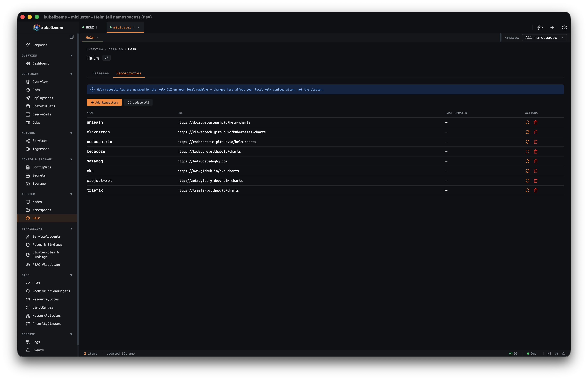Delete the datadog repository
The width and height of the screenshot is (588, 380).
tap(535, 161)
